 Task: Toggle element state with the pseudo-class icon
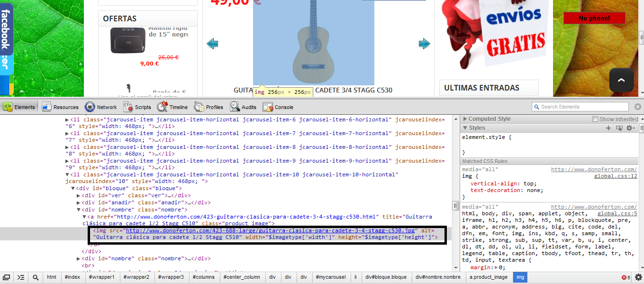coord(619,128)
